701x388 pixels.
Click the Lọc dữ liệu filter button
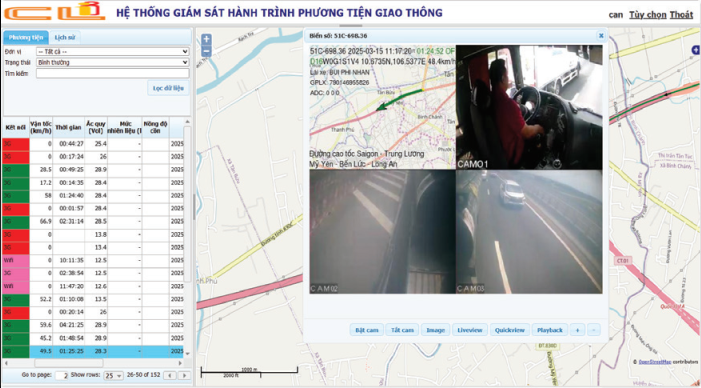[x=168, y=88]
